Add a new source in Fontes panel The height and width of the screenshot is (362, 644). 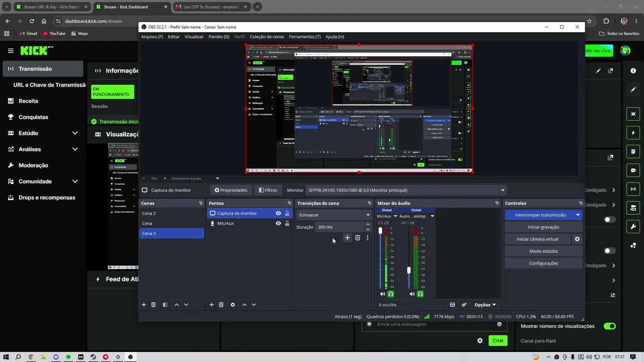211,305
